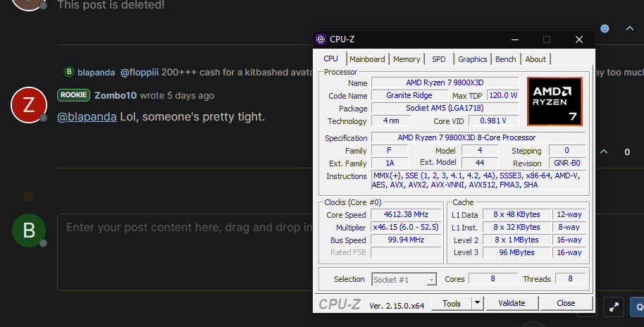This screenshot has height=327, width=644.
Task: Click the Ext. Model 44 value
Action: pyautogui.click(x=480, y=163)
